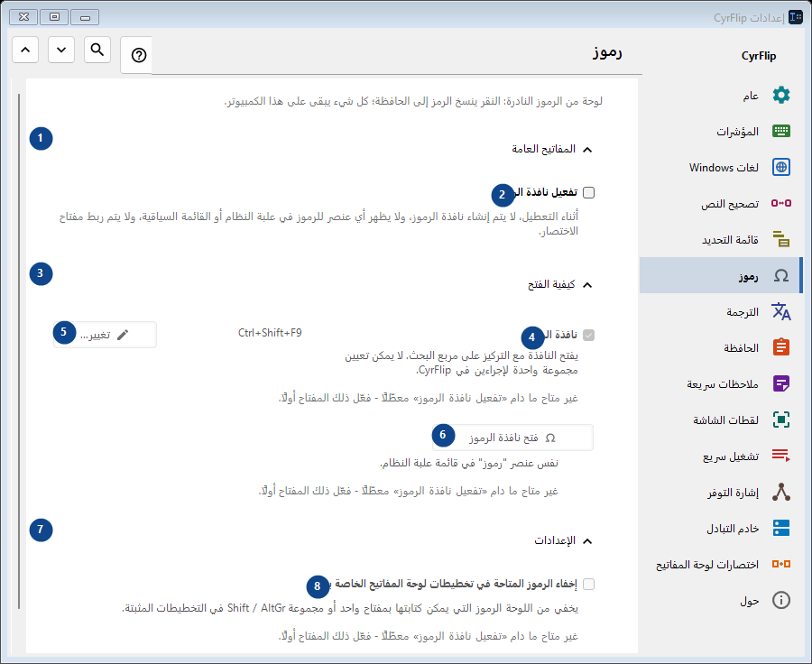
Task: Go to previous result with up arrow
Action: point(25,50)
